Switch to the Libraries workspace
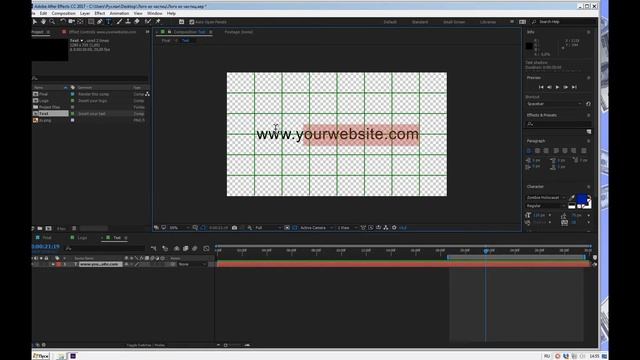Image resolution: width=640 pixels, height=360 pixels. 488,22
